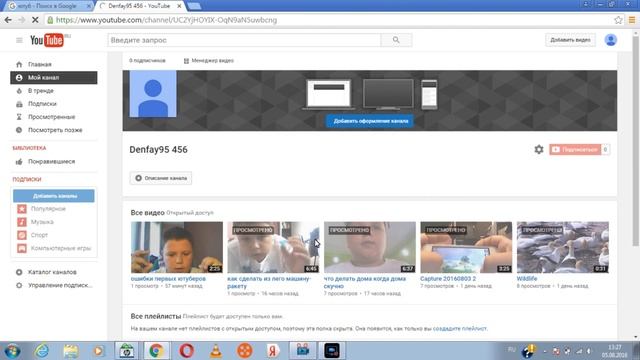Open Opera browser from taskbar
The image size is (640, 360).
coord(186,351)
